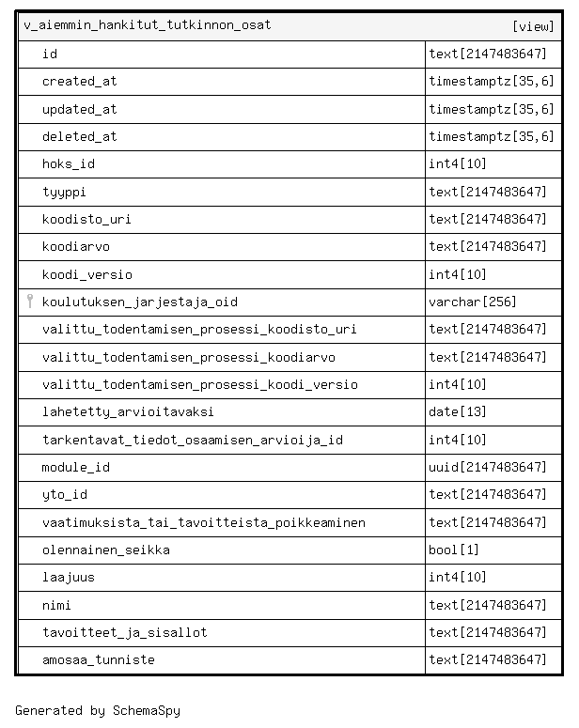Select the koulutuksen_jarjestaja_oid column name
Viewport: 579px width, 728px height.
pyautogui.click(x=140, y=302)
